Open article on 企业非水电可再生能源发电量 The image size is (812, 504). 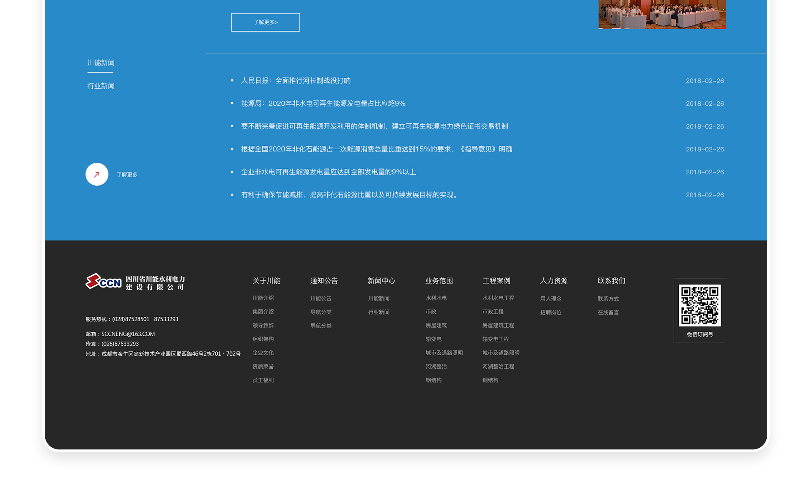click(x=328, y=172)
